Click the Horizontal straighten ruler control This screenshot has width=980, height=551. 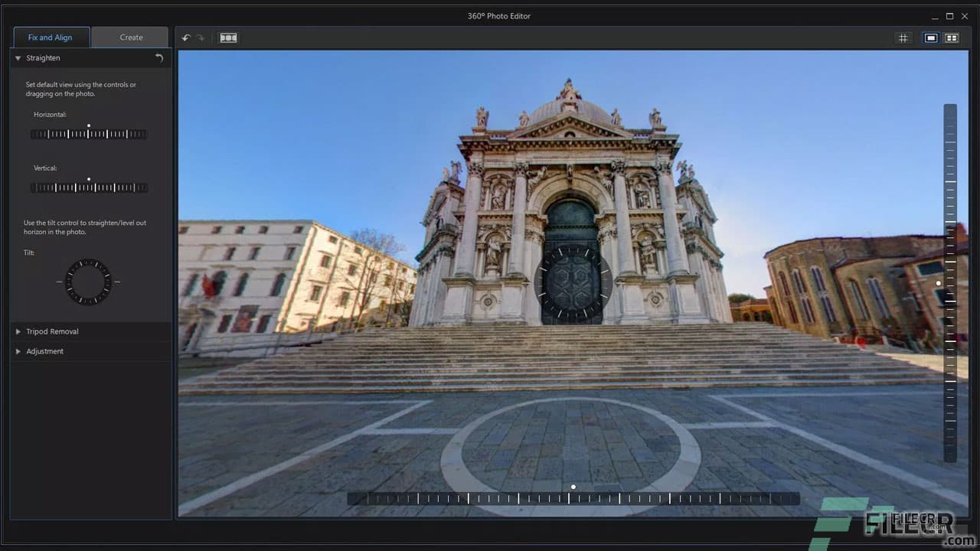[x=89, y=133]
